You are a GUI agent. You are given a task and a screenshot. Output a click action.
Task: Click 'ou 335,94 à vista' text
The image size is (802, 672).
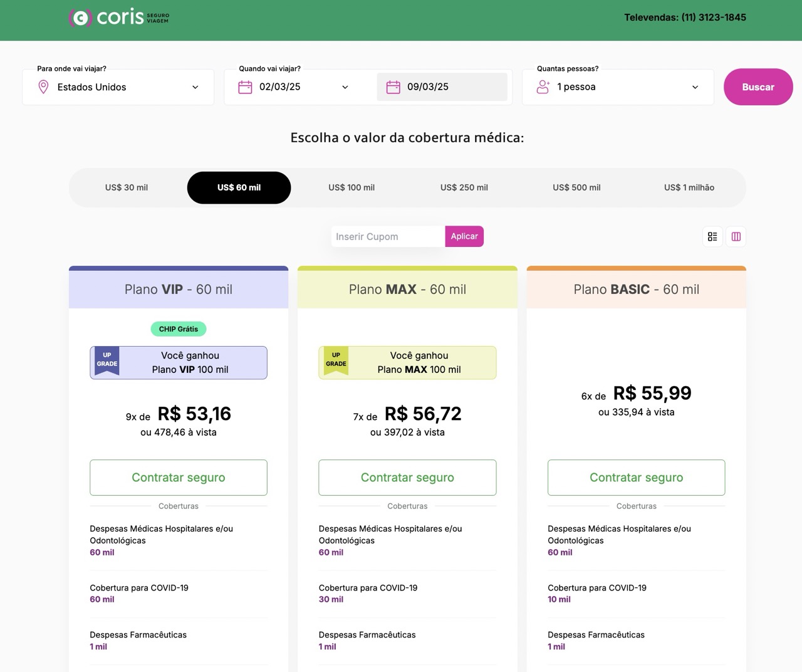pos(637,412)
